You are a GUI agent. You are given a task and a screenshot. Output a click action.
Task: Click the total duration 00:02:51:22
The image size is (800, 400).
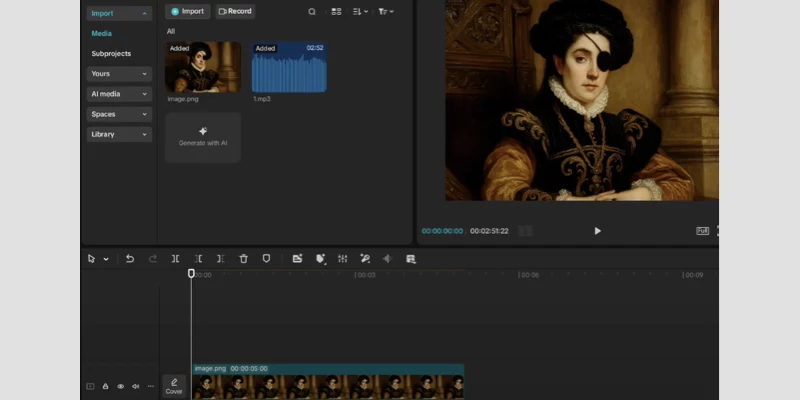pyautogui.click(x=489, y=231)
